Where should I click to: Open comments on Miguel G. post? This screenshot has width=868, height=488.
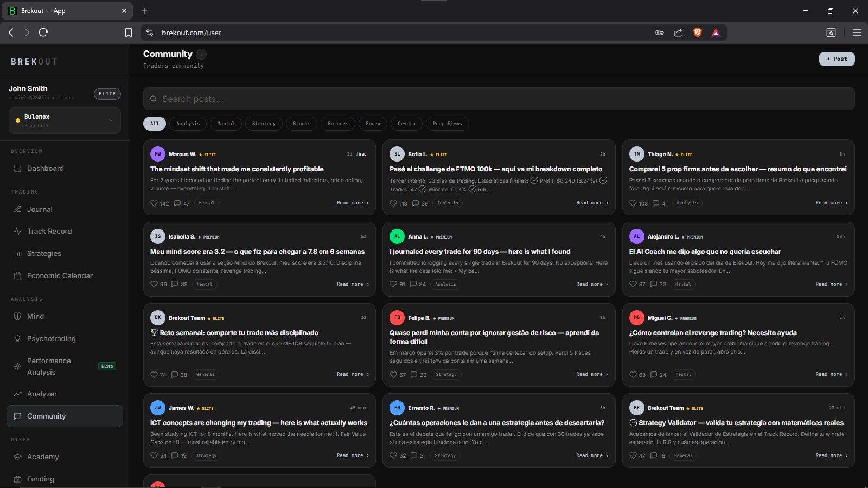click(654, 375)
